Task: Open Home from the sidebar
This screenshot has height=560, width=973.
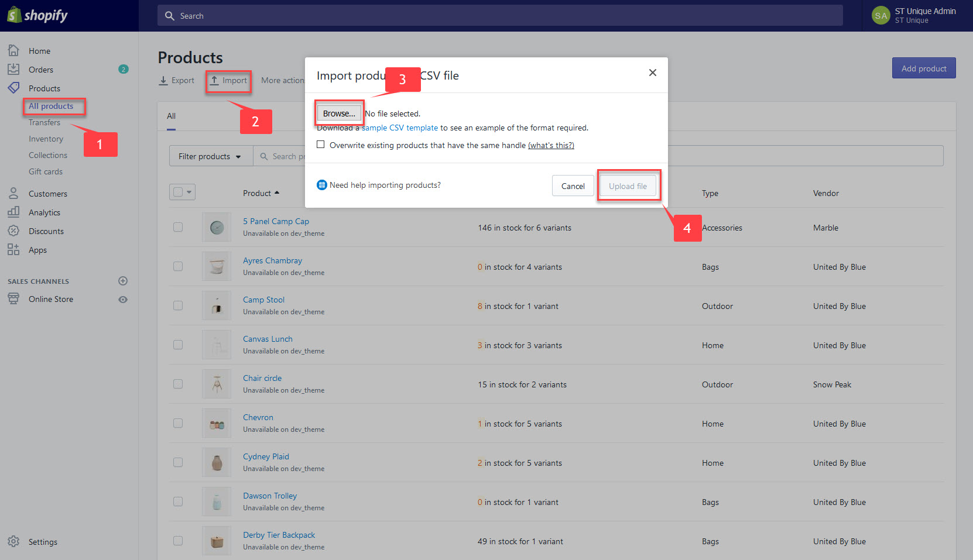Action: [x=39, y=51]
